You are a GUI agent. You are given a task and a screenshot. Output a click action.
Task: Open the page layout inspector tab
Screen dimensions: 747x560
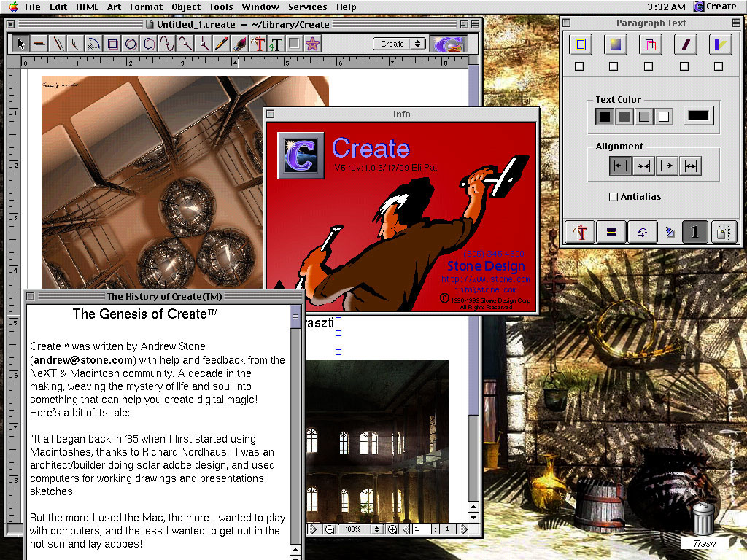pos(724,233)
